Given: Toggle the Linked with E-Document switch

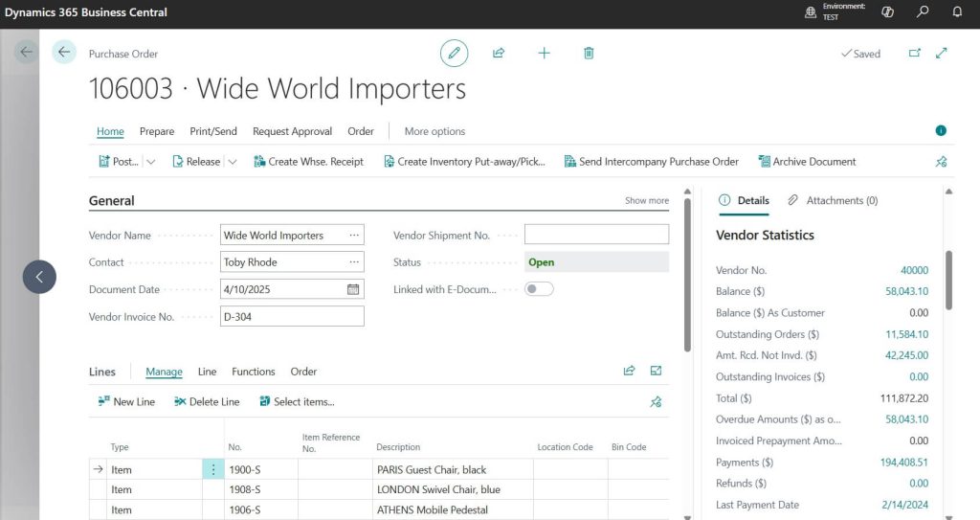Looking at the screenshot, I should coord(539,289).
